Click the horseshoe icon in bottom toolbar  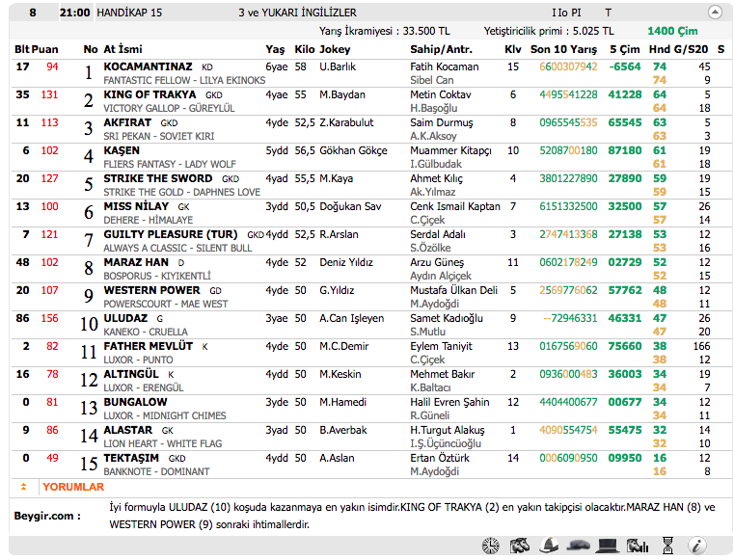tap(491, 546)
